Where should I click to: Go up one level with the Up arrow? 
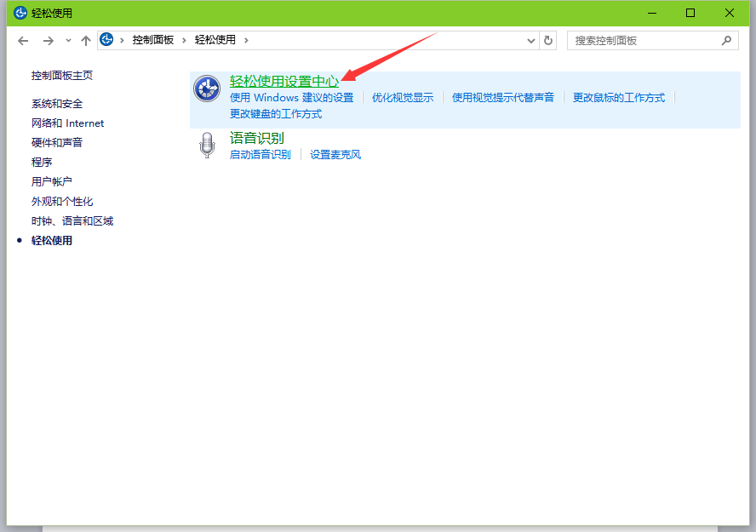[x=86, y=41]
